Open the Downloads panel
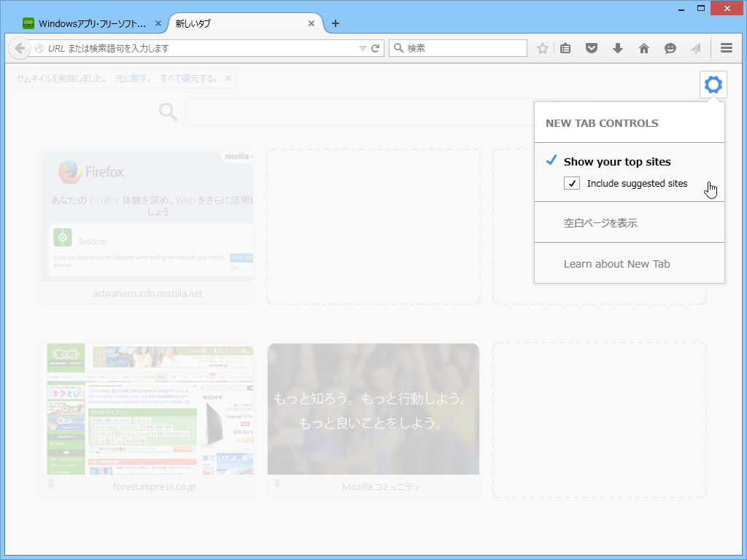The width and height of the screenshot is (747, 560). click(618, 48)
